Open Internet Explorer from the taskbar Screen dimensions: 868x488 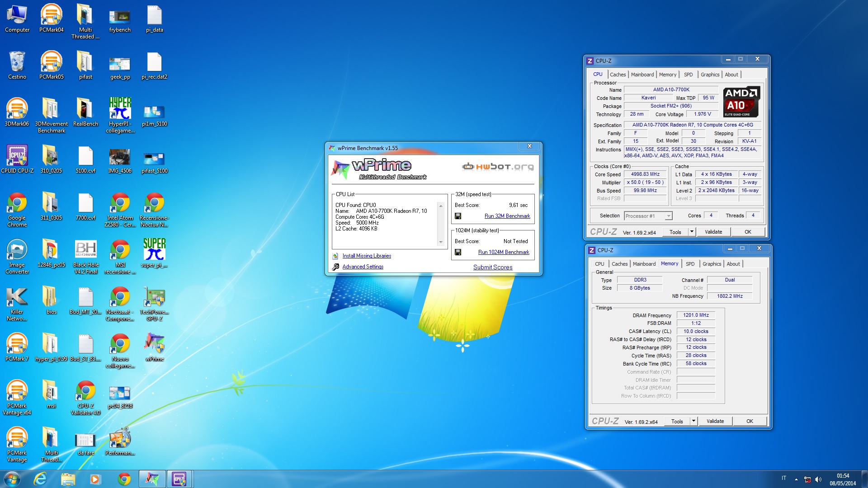40,479
